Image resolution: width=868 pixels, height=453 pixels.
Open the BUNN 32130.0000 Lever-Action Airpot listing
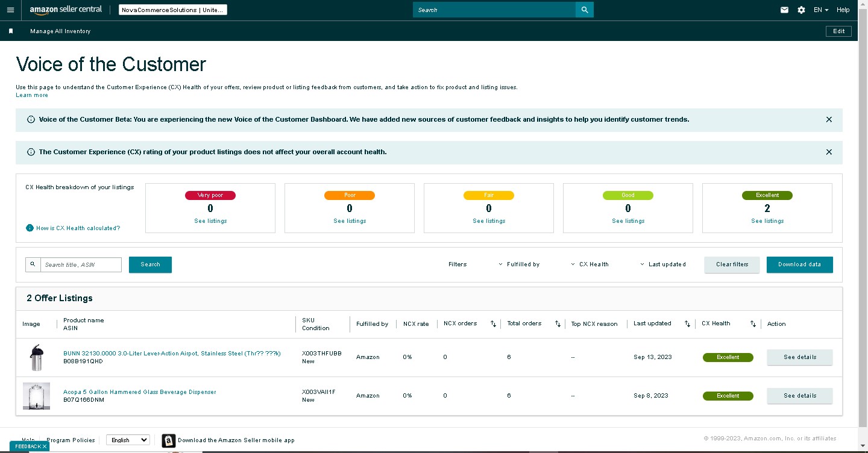click(x=172, y=354)
